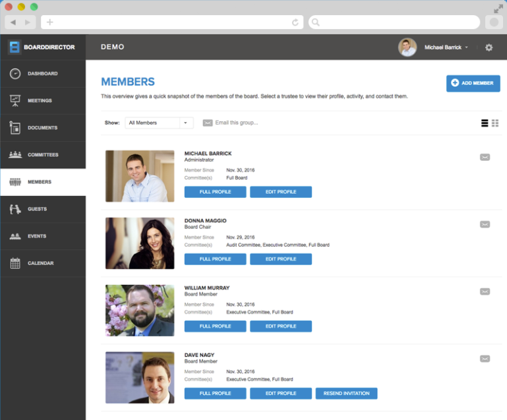The image size is (507, 420).
Task: Click the fullscreen expand arrows icon
Action: tap(498, 9)
